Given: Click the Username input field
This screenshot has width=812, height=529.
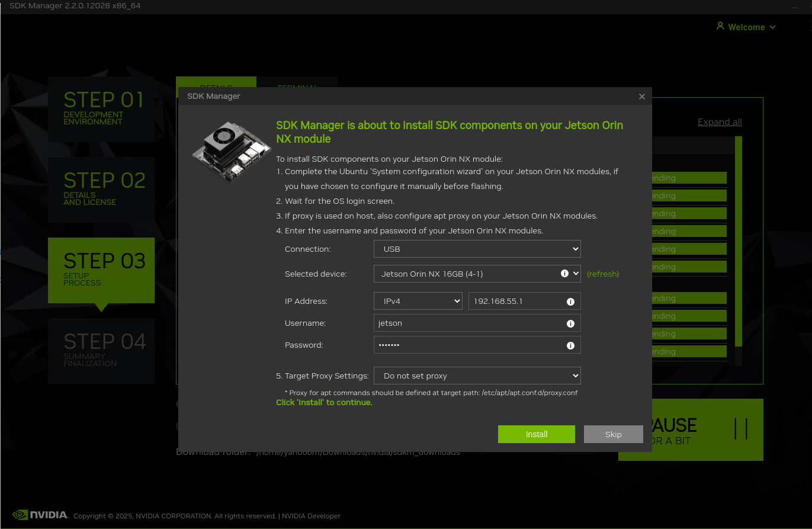Looking at the screenshot, I should point(468,323).
